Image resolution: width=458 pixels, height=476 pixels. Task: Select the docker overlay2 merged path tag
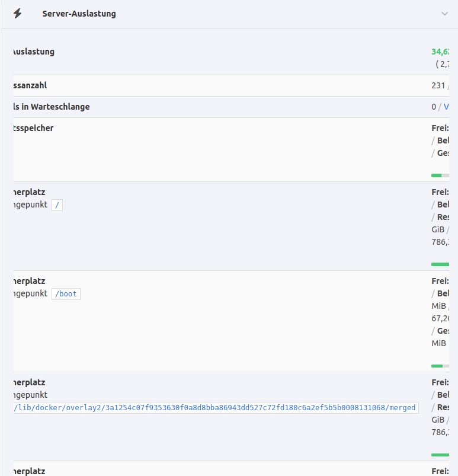(215, 408)
